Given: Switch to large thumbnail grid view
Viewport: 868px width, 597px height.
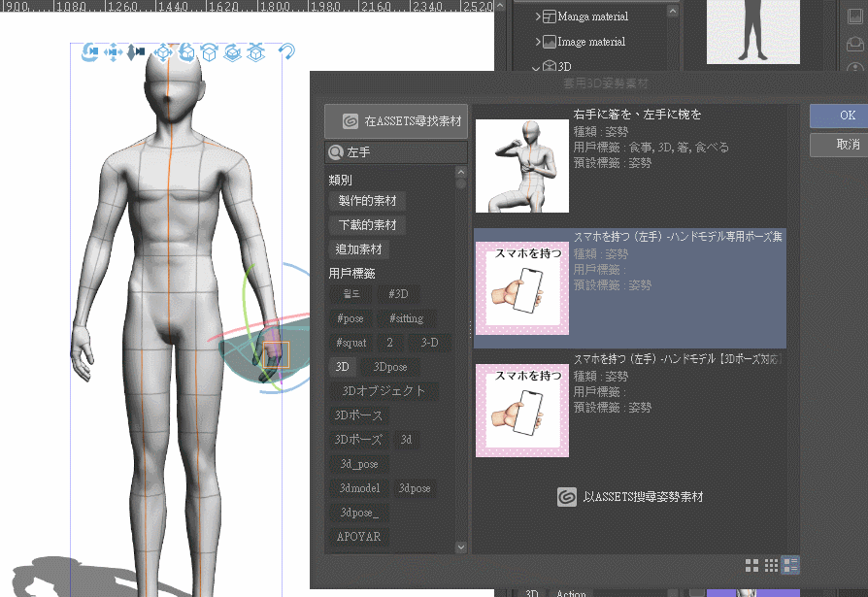Looking at the screenshot, I should tap(751, 565).
